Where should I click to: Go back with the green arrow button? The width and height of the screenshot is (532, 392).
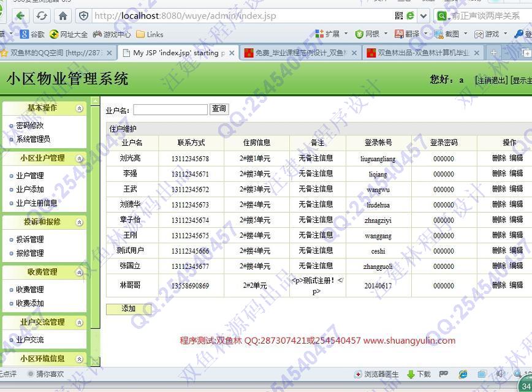point(20,15)
